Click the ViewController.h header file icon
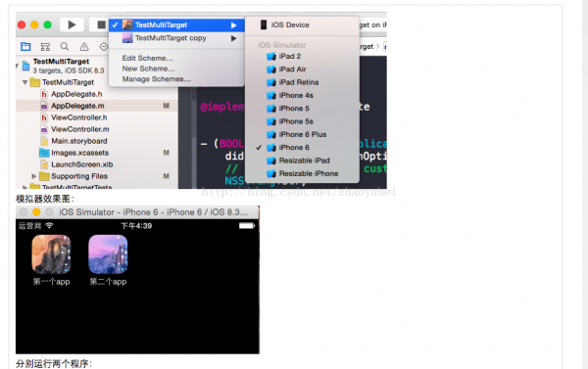 (x=44, y=117)
